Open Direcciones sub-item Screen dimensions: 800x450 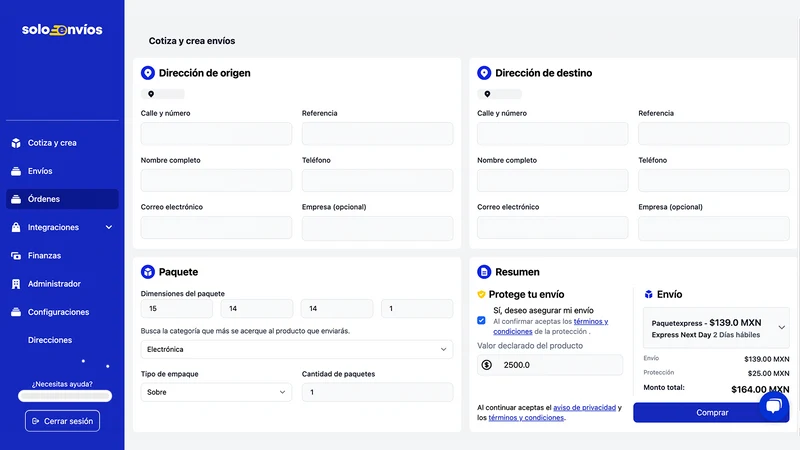pos(49,340)
